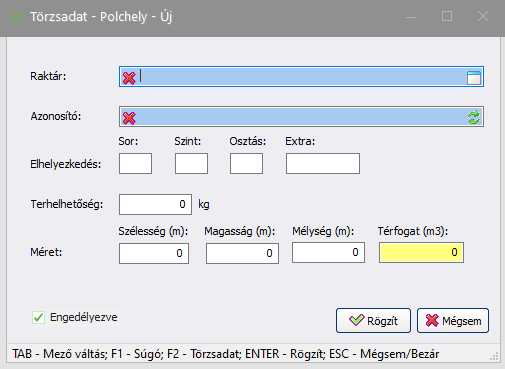Click the yellow Térfogat (m3) field
Screen dimensions: 505x369
421,252
